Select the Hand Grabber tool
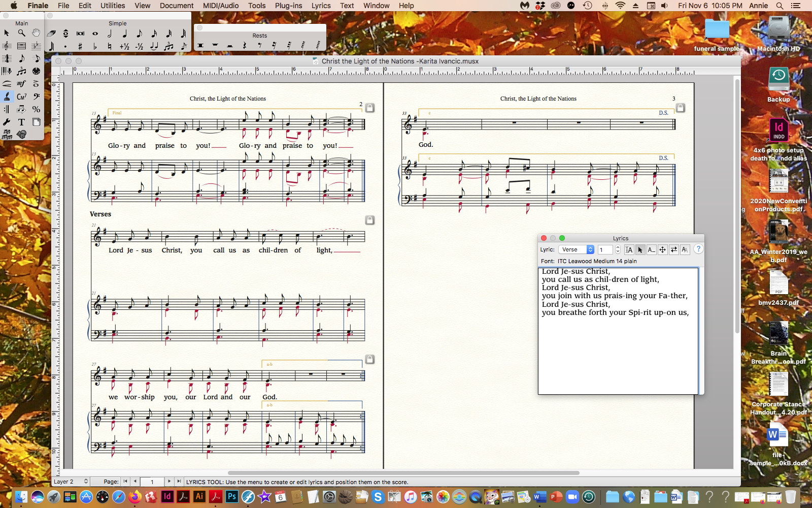812x508 pixels. tap(36, 33)
